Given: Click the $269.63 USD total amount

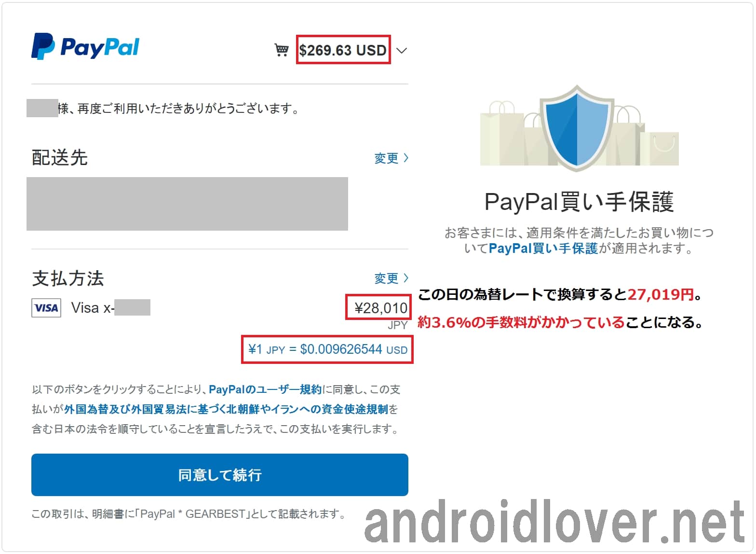Looking at the screenshot, I should point(343,50).
